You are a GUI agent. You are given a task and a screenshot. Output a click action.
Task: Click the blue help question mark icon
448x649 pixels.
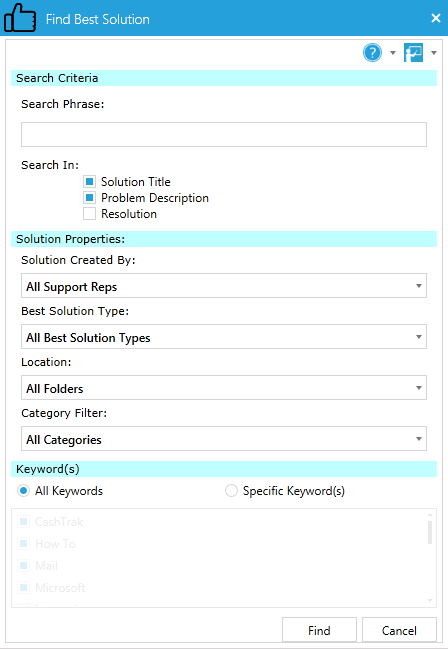pos(372,53)
